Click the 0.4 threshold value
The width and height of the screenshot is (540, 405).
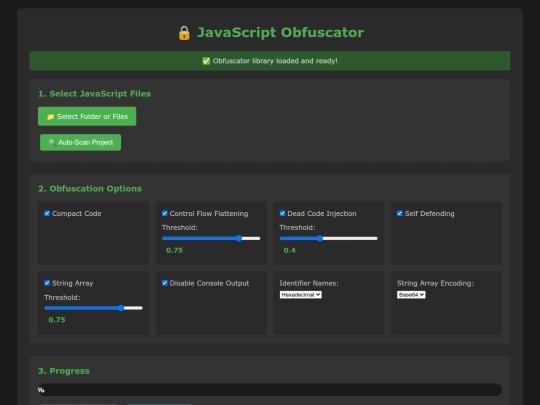290,250
